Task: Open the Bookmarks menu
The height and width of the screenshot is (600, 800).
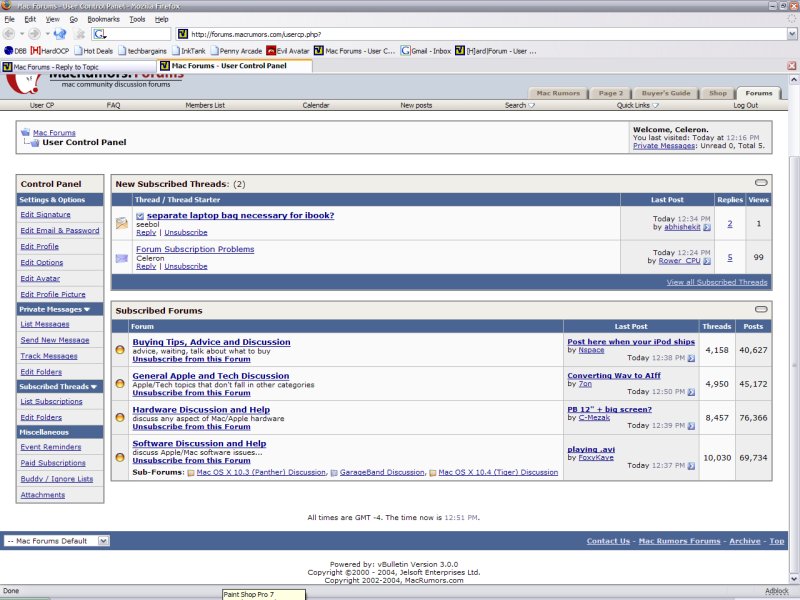Action: click(x=103, y=19)
